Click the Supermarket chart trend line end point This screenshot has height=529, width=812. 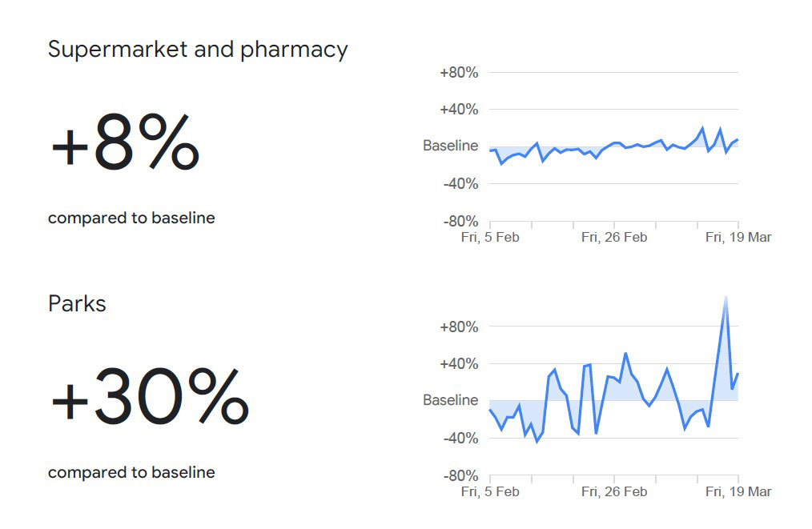pyautogui.click(x=737, y=139)
